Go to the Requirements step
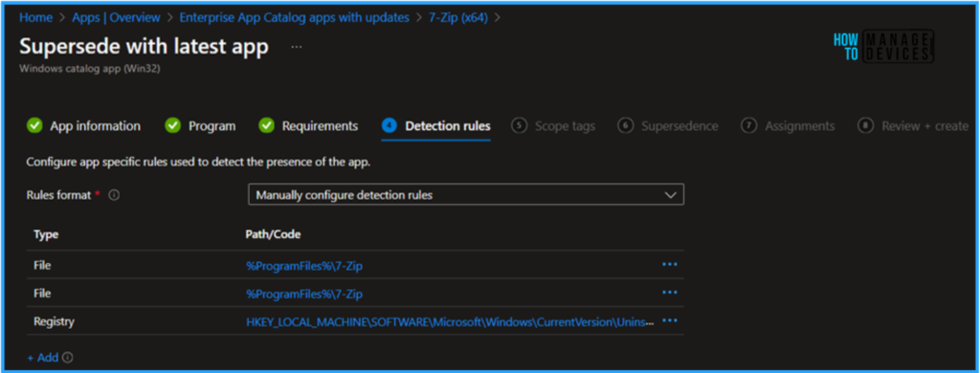The image size is (980, 373). point(308,126)
